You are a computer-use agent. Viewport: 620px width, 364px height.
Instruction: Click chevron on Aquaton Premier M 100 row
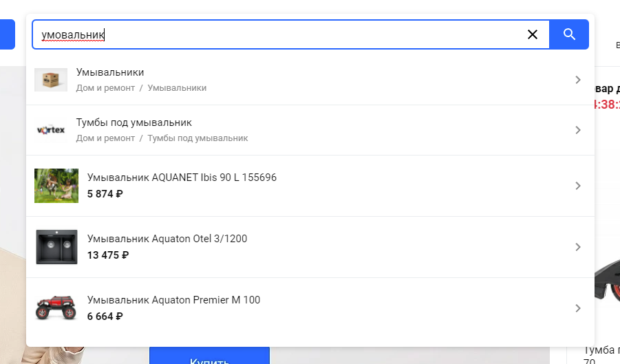578,308
